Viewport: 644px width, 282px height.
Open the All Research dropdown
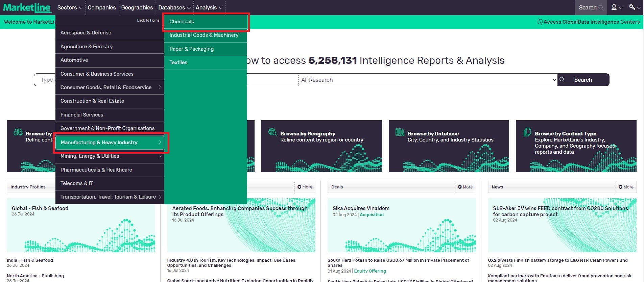428,80
